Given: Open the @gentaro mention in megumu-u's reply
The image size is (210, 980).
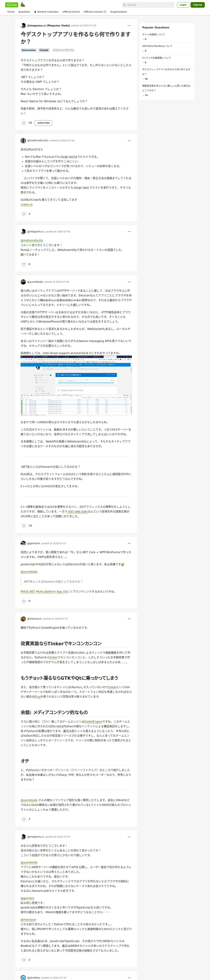Looking at the screenshot, I should (27, 898).
